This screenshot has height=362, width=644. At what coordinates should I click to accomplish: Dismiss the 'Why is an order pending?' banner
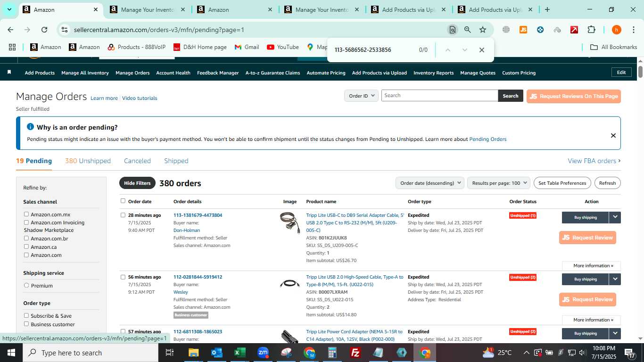coord(613,136)
